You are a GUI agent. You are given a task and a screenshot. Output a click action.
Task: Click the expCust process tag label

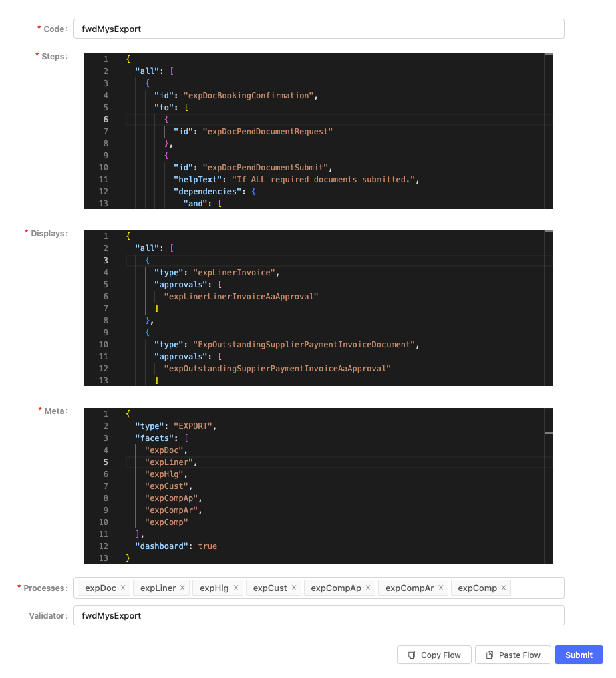[x=270, y=588]
